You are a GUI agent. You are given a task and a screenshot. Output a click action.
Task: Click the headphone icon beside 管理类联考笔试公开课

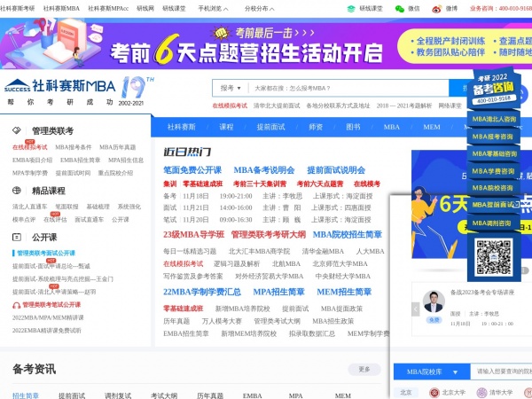17,304
